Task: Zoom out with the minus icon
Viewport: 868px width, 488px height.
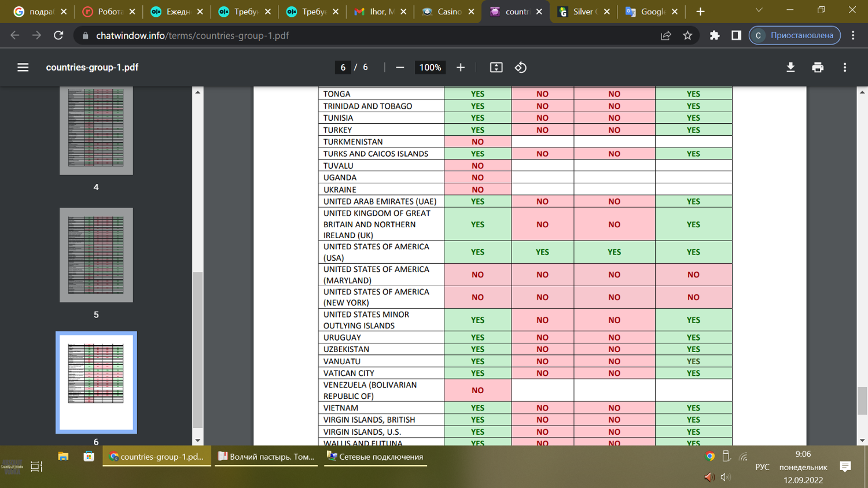Action: (400, 68)
